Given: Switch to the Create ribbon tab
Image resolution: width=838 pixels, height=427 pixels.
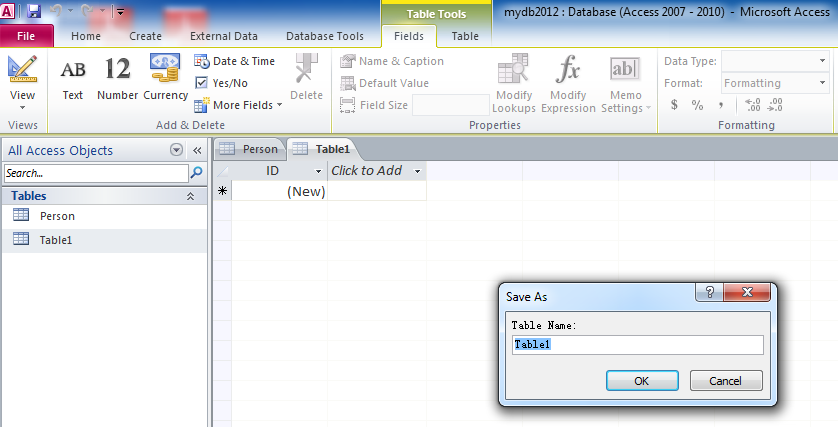Looking at the screenshot, I should tap(145, 36).
